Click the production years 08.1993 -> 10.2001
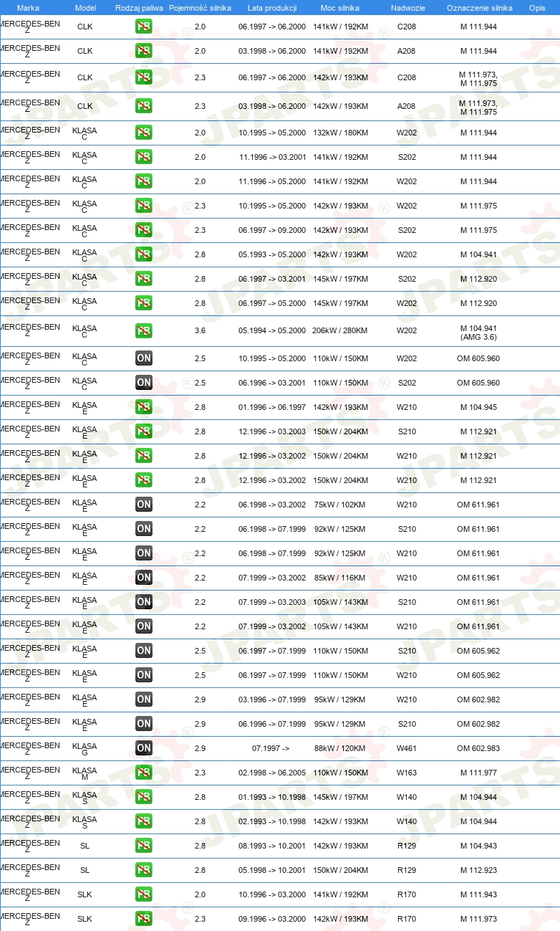 coord(272,846)
